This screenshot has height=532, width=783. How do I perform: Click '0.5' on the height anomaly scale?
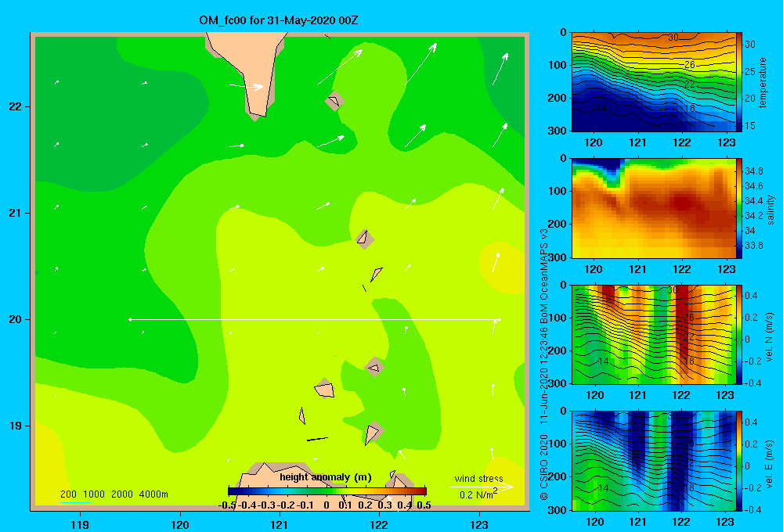coord(424,505)
